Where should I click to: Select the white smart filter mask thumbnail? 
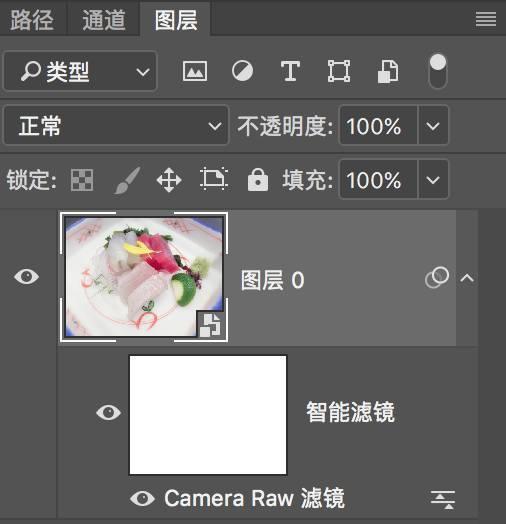[208, 415]
